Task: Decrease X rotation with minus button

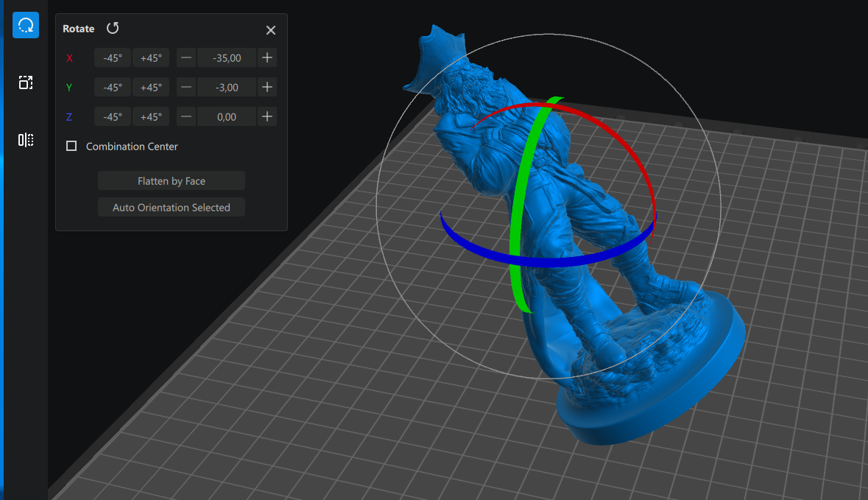Action: click(x=187, y=57)
